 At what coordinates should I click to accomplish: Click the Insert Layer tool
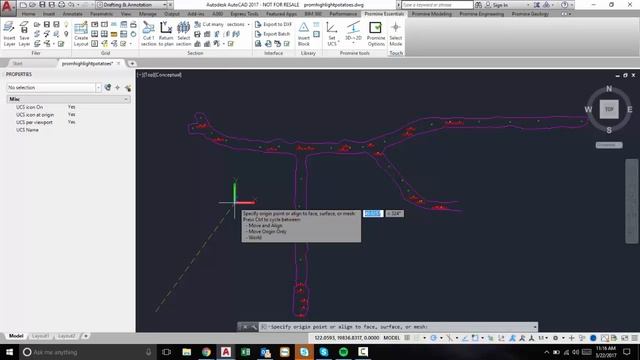pos(9,33)
